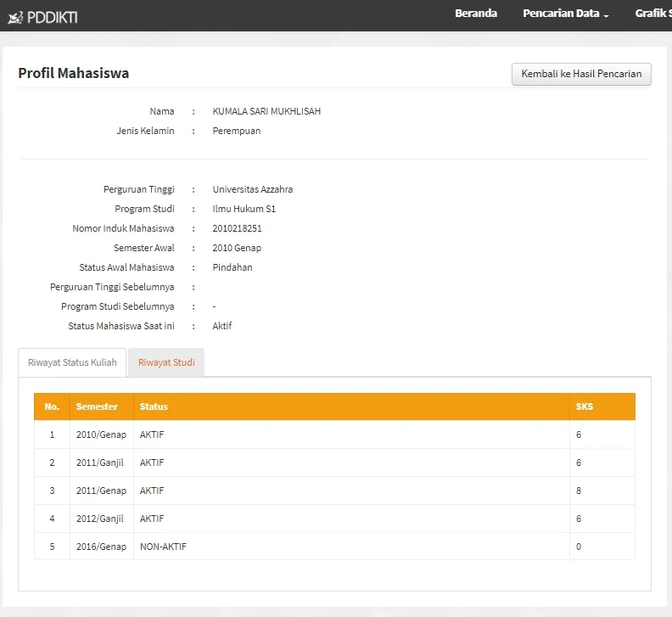Click the NON-AKTIF status in 2016/Genap row
Image resolution: width=672 pixels, height=617 pixels.
pos(163,547)
